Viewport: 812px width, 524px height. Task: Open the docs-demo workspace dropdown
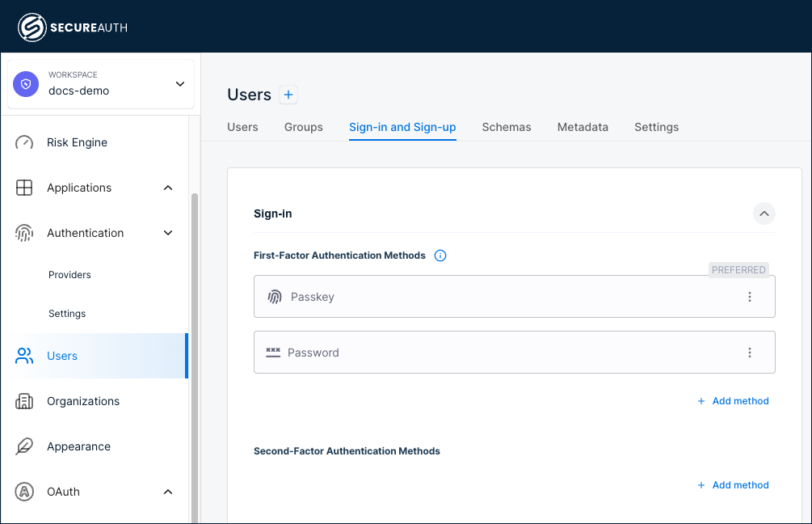click(x=179, y=84)
